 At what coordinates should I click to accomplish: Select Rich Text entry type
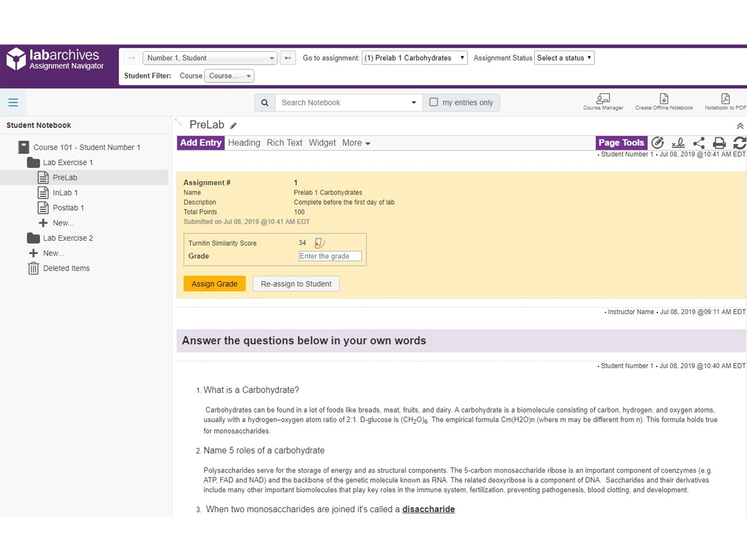point(284,143)
